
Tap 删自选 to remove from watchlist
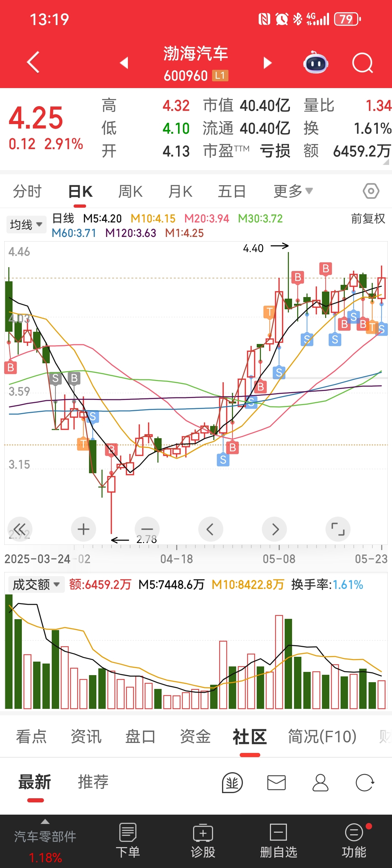click(x=278, y=841)
